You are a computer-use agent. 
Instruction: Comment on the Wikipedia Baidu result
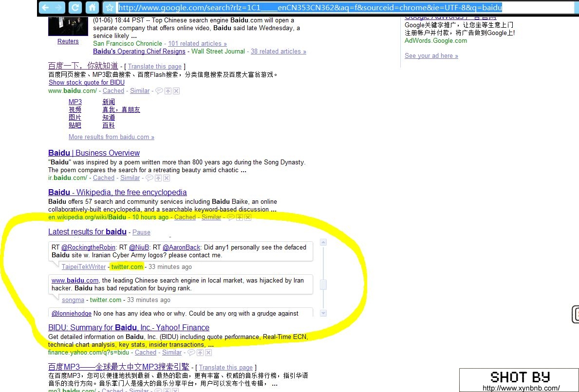coord(230,217)
